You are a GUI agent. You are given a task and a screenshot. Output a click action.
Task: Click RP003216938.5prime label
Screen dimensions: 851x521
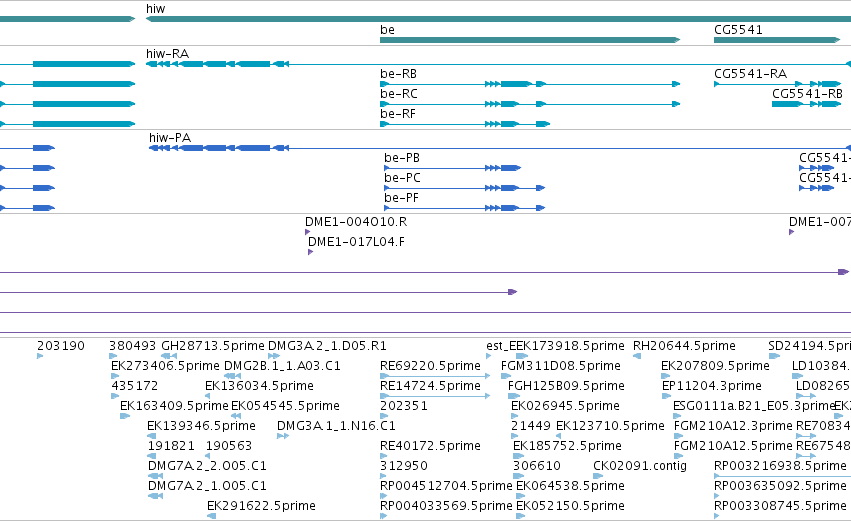[x=780, y=466]
